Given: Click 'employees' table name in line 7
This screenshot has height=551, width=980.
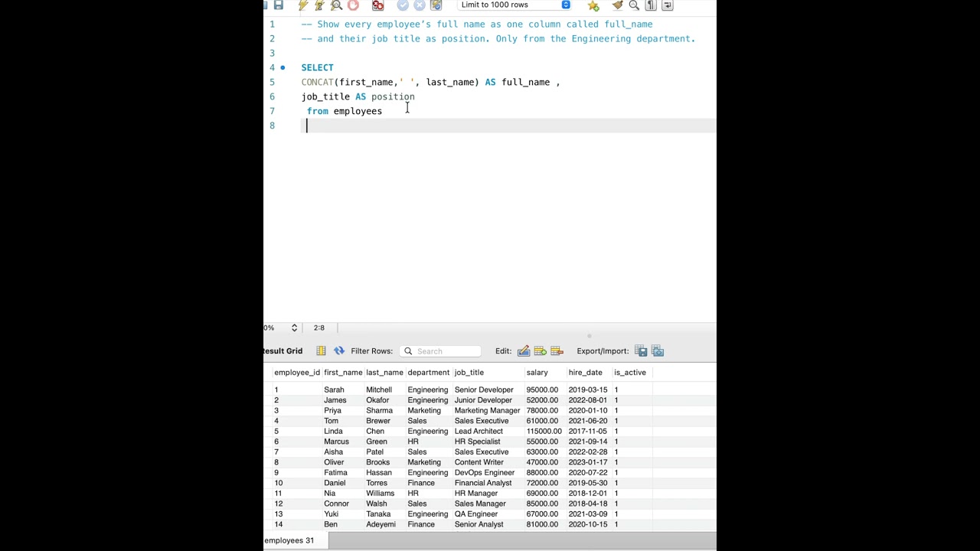Looking at the screenshot, I should (x=358, y=111).
